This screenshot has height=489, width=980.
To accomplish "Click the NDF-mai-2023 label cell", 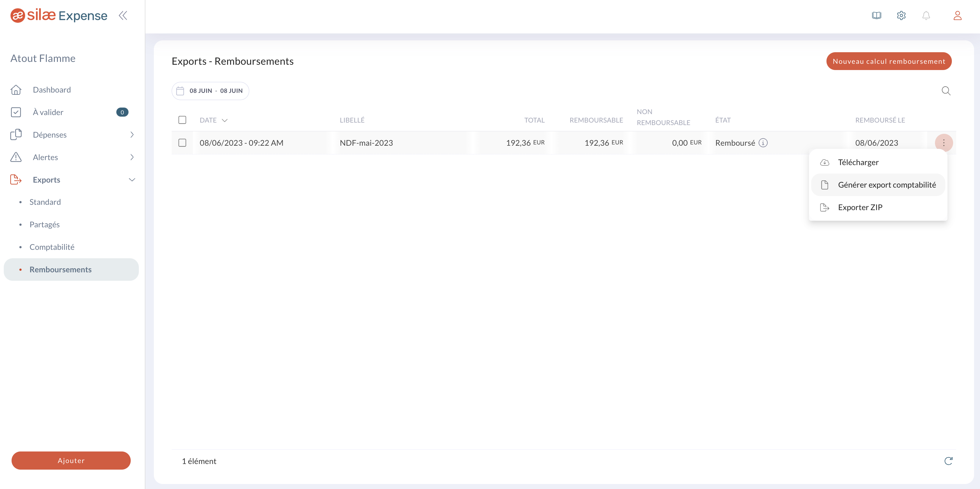I will tap(366, 143).
